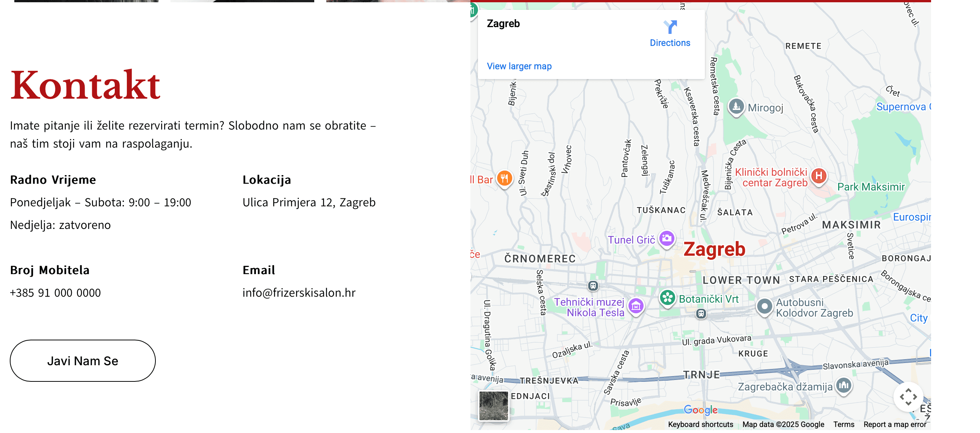Switch to satellite view via map thumbnail
The height and width of the screenshot is (433, 980).
pyautogui.click(x=493, y=407)
